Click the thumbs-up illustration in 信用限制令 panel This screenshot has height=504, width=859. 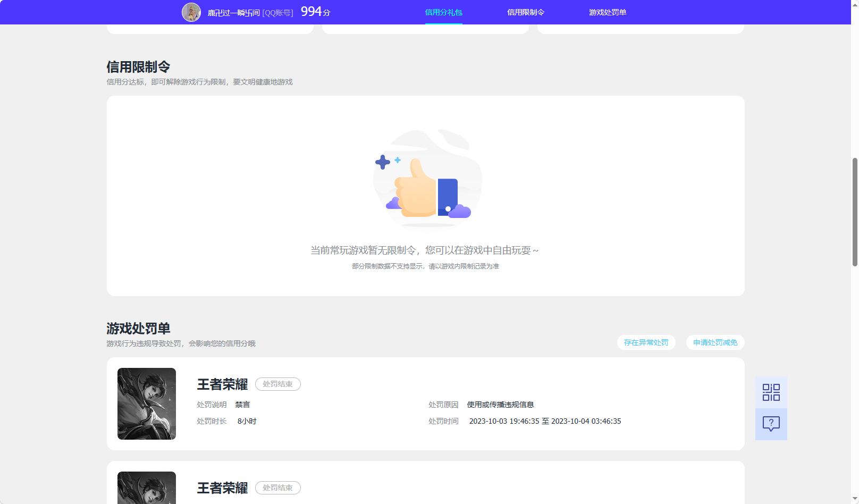coord(426,181)
